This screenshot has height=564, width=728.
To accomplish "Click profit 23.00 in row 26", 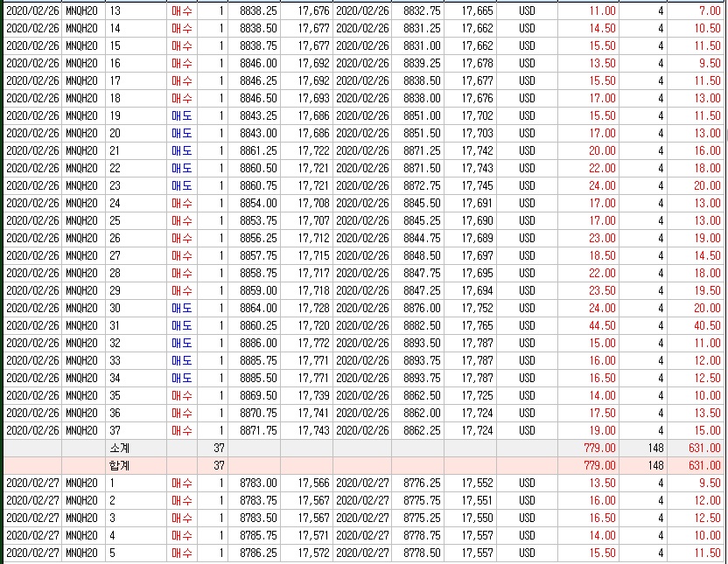I will coord(602,238).
